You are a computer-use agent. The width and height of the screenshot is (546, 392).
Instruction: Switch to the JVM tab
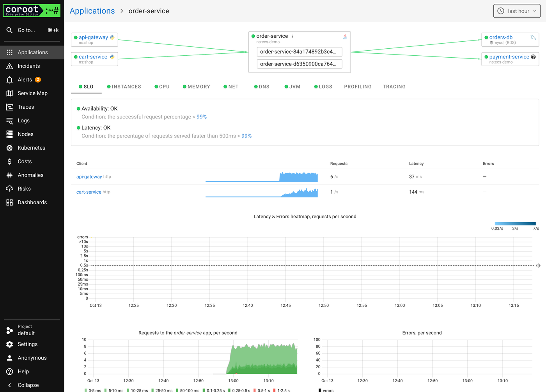pyautogui.click(x=292, y=87)
